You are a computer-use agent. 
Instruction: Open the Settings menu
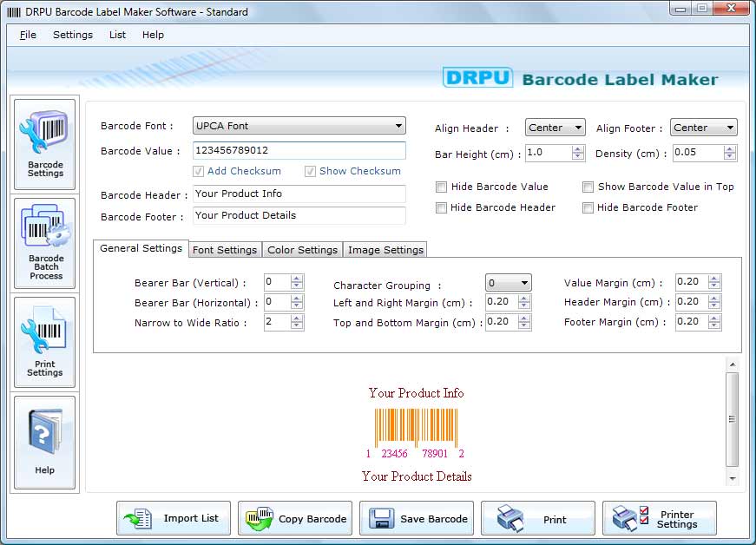pos(72,35)
